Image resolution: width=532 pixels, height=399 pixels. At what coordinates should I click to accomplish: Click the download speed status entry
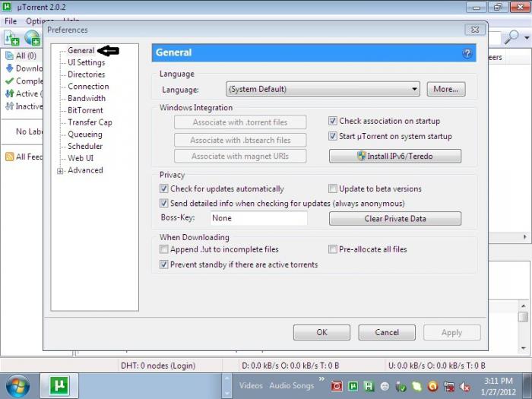pyautogui.click(x=290, y=366)
